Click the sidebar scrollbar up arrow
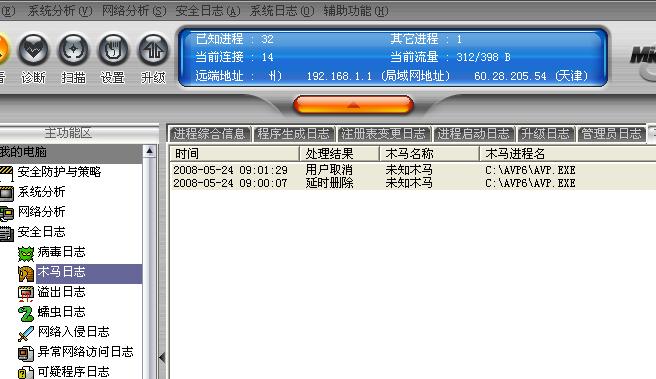The image size is (656, 379). click(x=149, y=151)
